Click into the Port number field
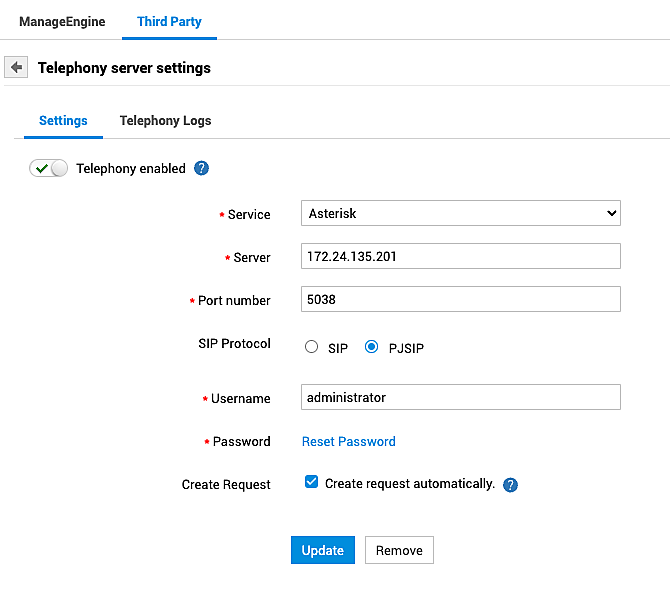This screenshot has height=605, width=670. pos(460,300)
